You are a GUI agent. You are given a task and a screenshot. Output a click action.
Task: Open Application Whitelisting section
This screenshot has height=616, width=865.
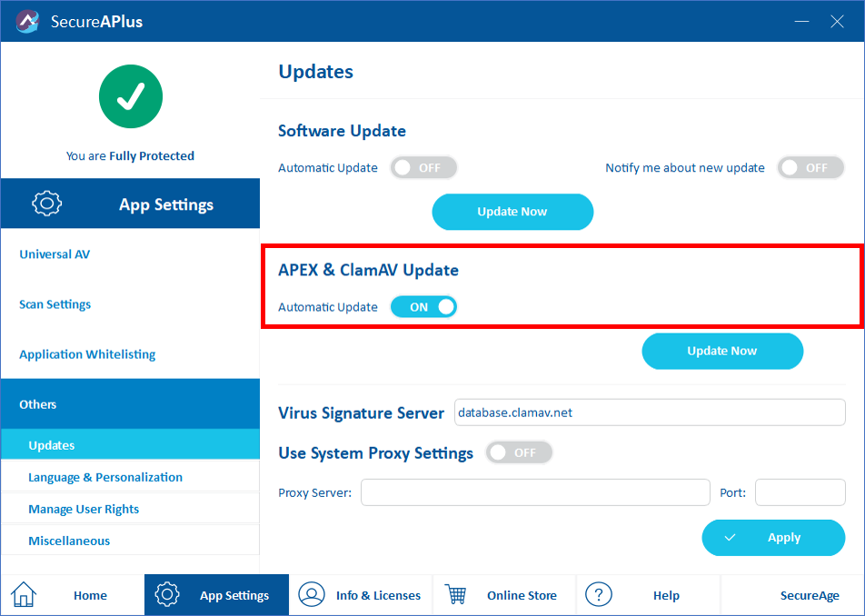click(x=87, y=354)
